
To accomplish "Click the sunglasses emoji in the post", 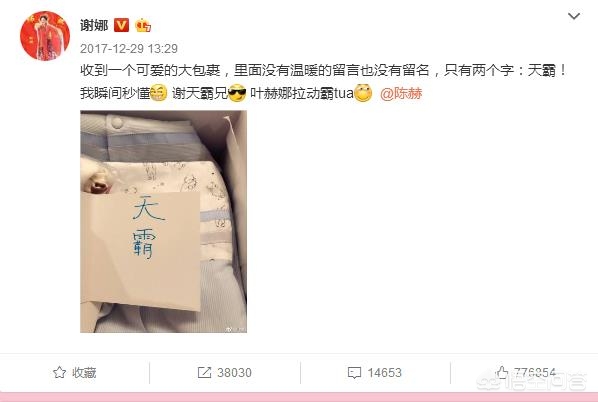I will [237, 93].
